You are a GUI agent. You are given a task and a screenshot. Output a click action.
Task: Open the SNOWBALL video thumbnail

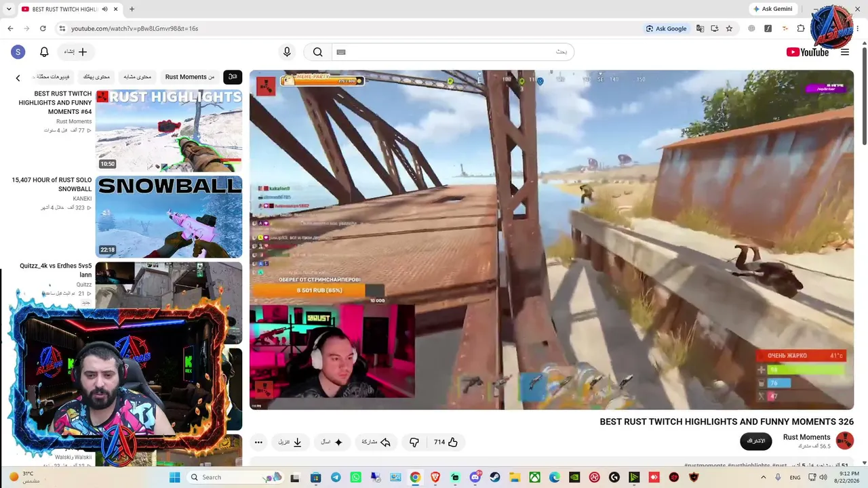[x=169, y=217]
